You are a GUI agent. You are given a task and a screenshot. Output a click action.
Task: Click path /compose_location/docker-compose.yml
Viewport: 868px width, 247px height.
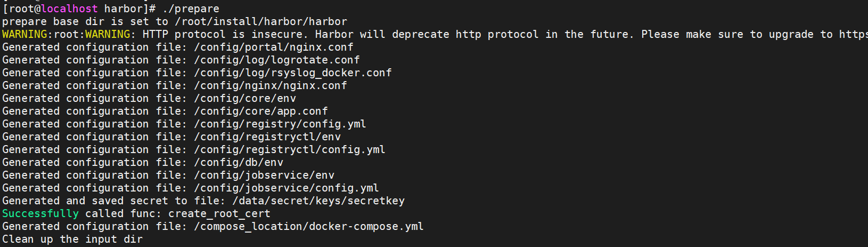[309, 226]
